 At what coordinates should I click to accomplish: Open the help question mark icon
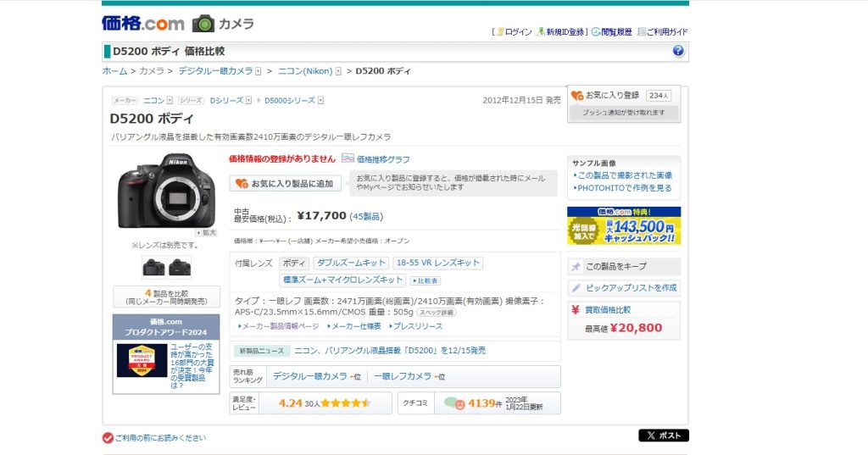click(x=678, y=51)
